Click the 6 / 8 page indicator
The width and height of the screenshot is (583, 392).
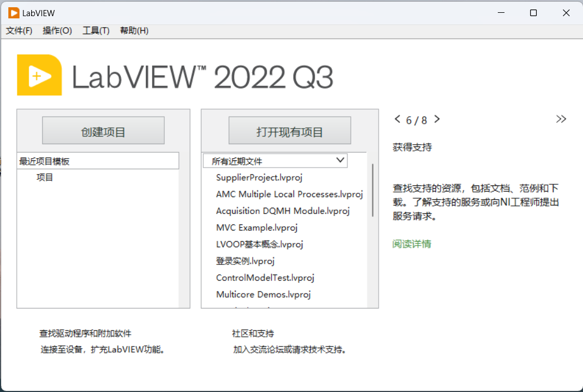click(x=417, y=120)
